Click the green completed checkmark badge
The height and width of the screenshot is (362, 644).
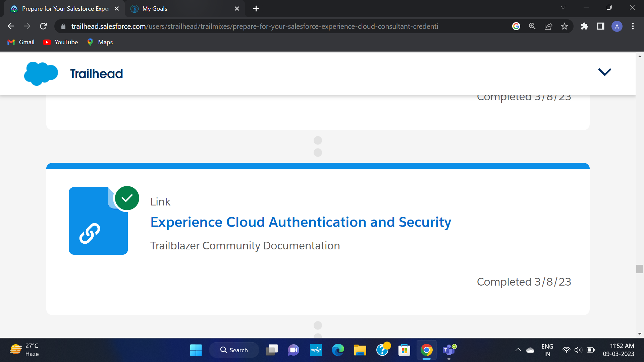[x=127, y=198]
